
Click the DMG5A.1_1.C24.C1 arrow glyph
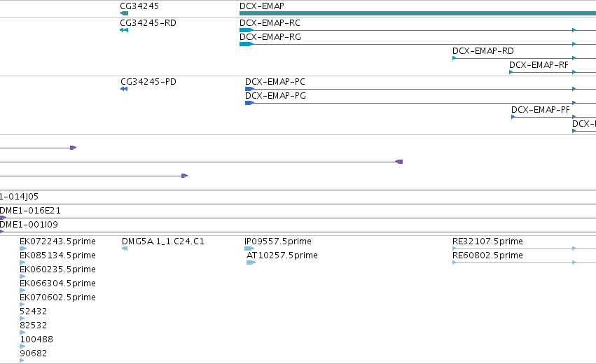click(x=125, y=248)
